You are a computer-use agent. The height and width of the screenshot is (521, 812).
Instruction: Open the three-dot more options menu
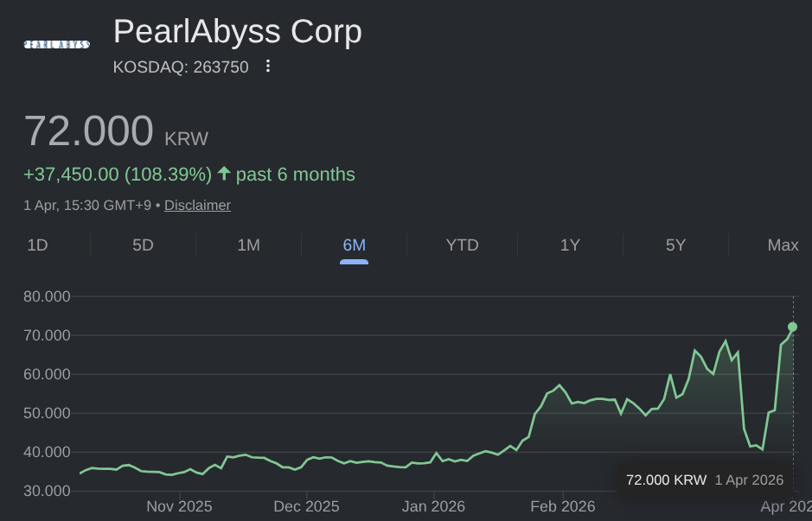(268, 67)
